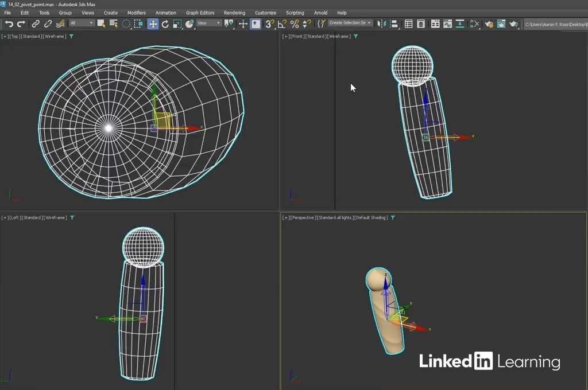
Task: Open the Modifiers menu
Action: coord(136,13)
